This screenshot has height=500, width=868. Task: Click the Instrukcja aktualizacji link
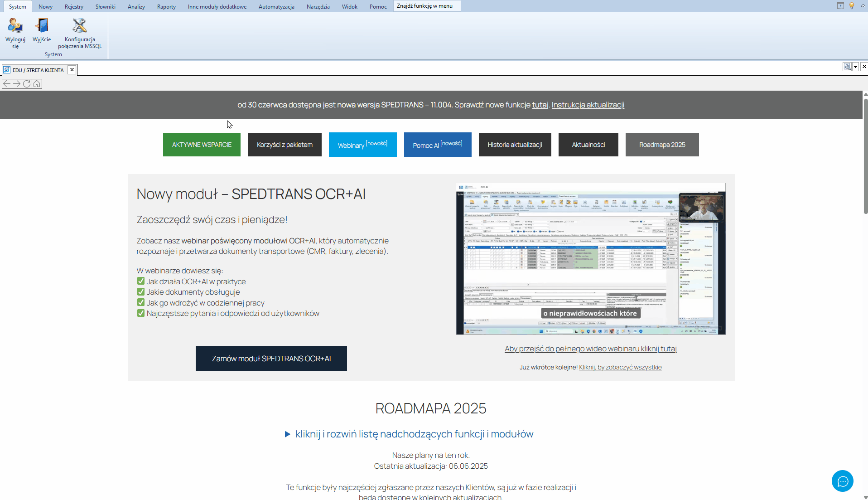pyautogui.click(x=588, y=105)
